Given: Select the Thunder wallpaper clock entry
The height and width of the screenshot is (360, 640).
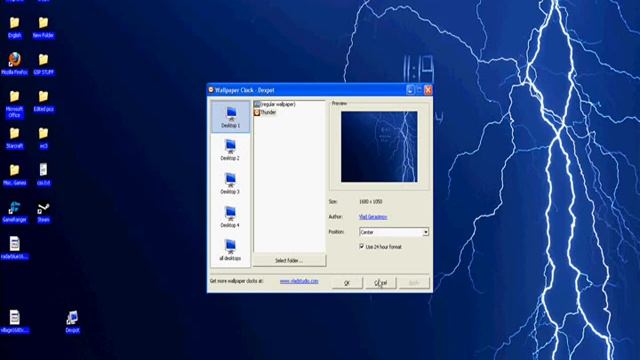Looking at the screenshot, I should point(265,112).
